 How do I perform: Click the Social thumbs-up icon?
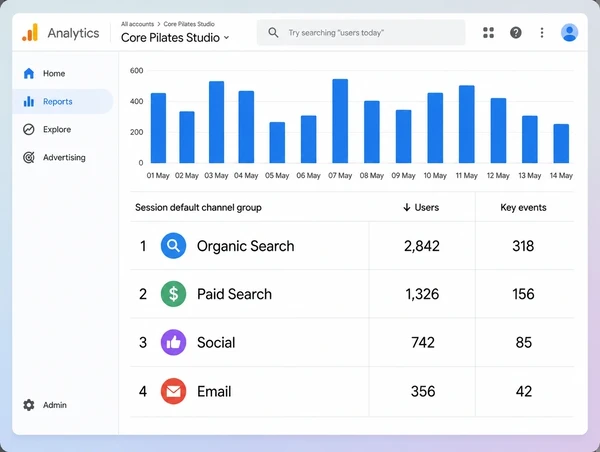click(173, 342)
